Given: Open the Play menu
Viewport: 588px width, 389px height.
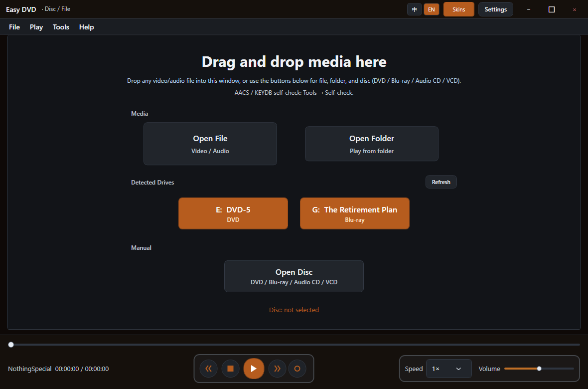Looking at the screenshot, I should coord(36,27).
